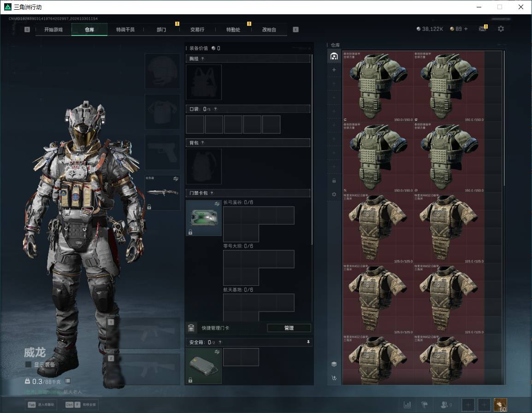Viewport: 532px width, 413px height.
Task: Click the help icon next to 背包
Action: [x=202, y=143]
